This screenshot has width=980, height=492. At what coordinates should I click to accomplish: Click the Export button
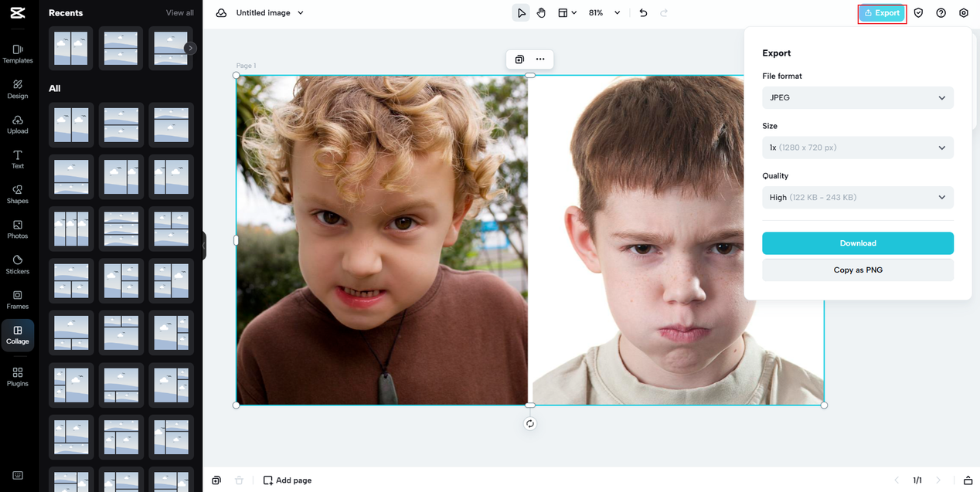(882, 13)
